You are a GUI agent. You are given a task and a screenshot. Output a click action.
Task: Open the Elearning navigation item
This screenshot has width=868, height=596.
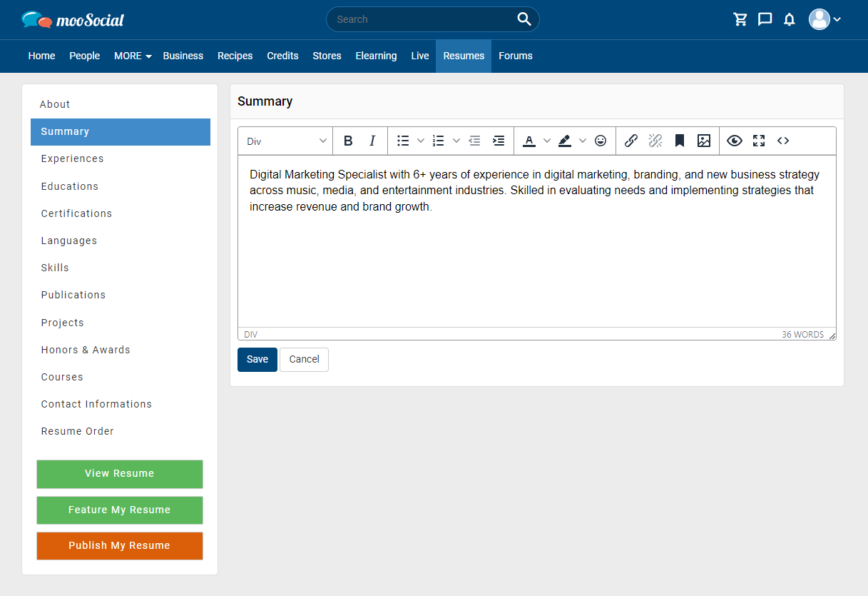point(376,56)
